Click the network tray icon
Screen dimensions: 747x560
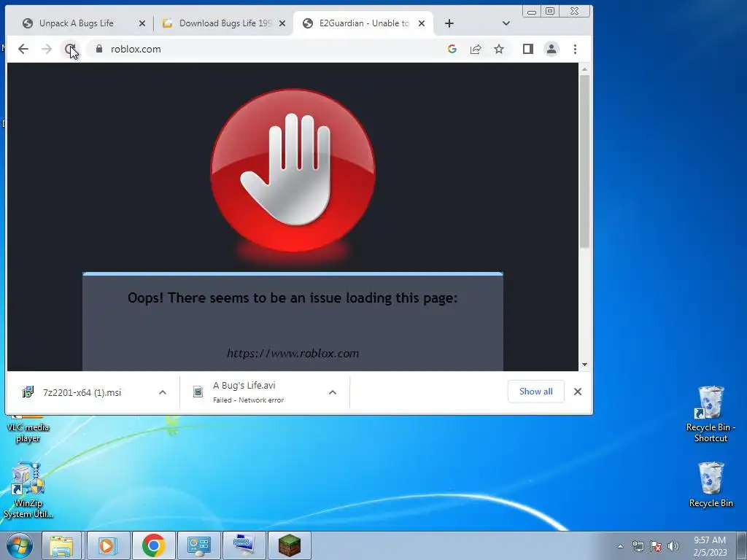[638, 546]
